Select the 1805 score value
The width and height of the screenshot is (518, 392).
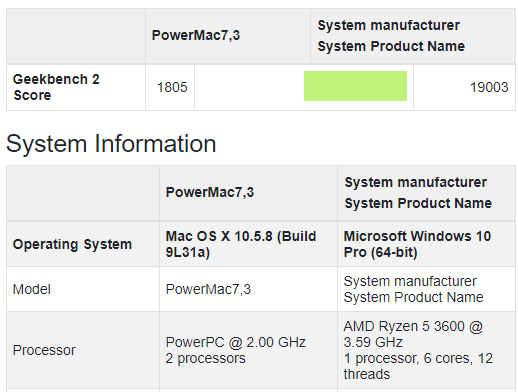(x=172, y=87)
